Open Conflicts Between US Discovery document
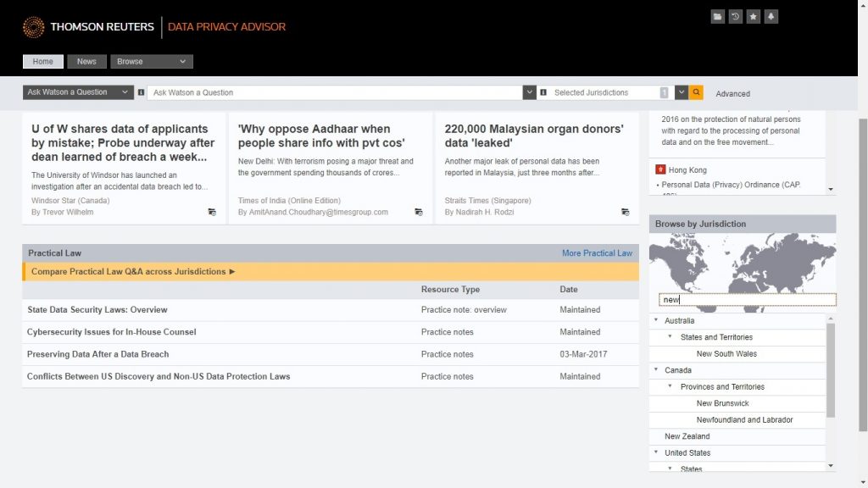 (159, 376)
